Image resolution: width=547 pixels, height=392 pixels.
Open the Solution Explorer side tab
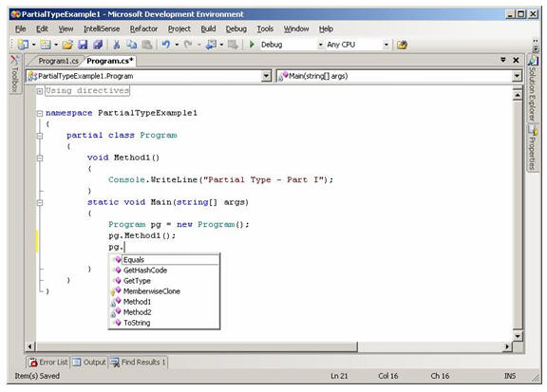(x=533, y=89)
